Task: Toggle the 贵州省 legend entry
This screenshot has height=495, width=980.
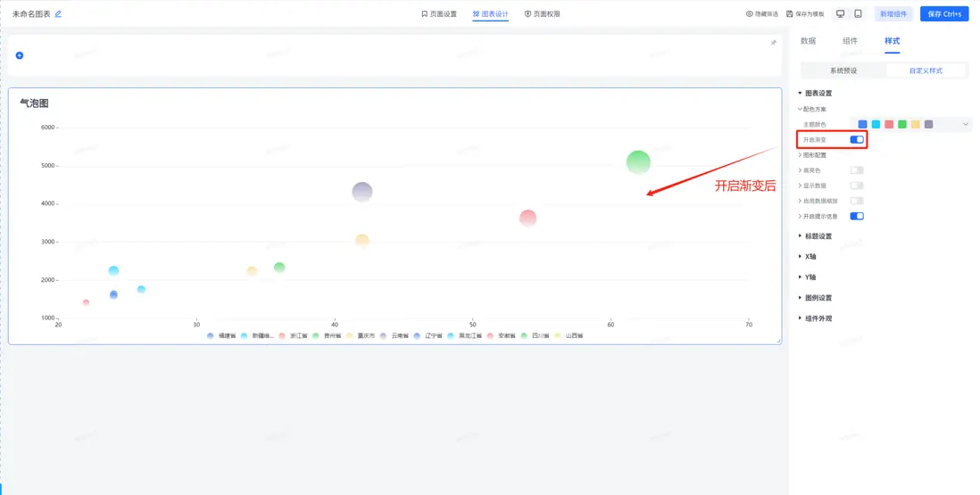Action: pos(327,336)
